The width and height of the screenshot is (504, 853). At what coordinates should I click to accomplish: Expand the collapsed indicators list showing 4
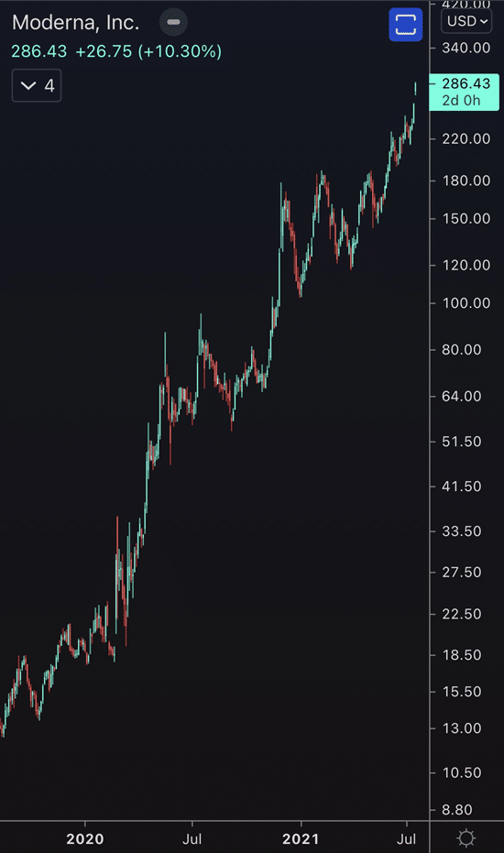[37, 85]
